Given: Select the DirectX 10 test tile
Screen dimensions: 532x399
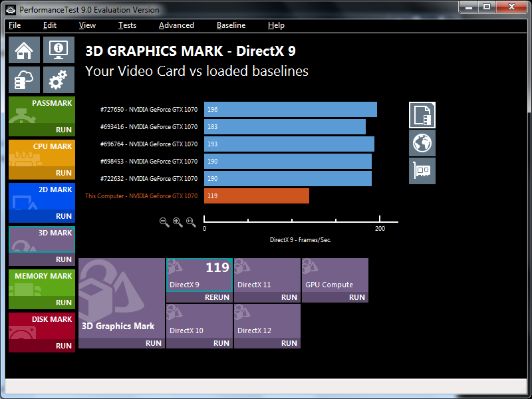Looking at the screenshot, I should pyautogui.click(x=199, y=321).
